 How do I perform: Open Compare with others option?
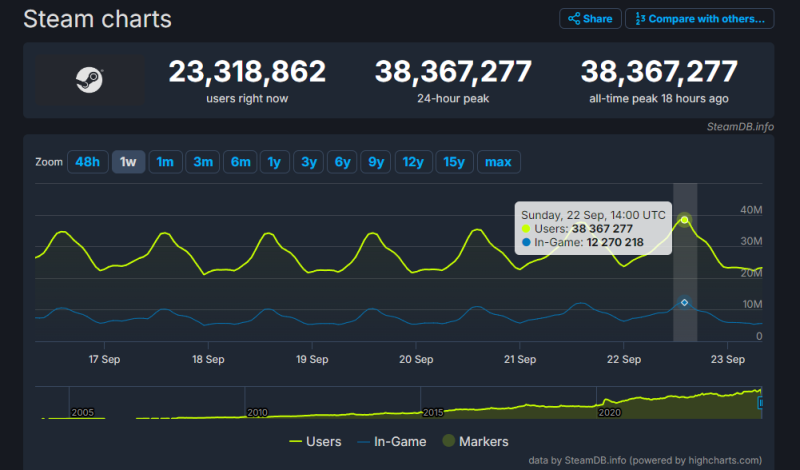coord(699,19)
